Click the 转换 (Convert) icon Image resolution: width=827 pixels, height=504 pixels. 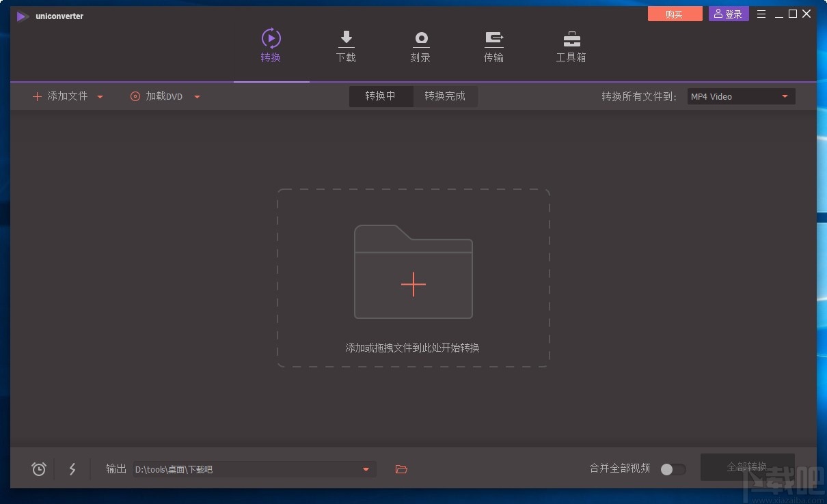[271, 38]
